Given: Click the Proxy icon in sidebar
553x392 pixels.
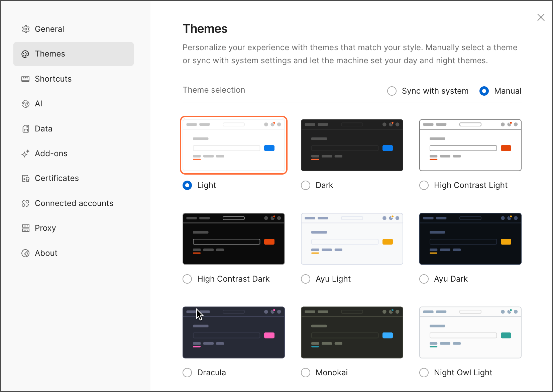Looking at the screenshot, I should (26, 228).
